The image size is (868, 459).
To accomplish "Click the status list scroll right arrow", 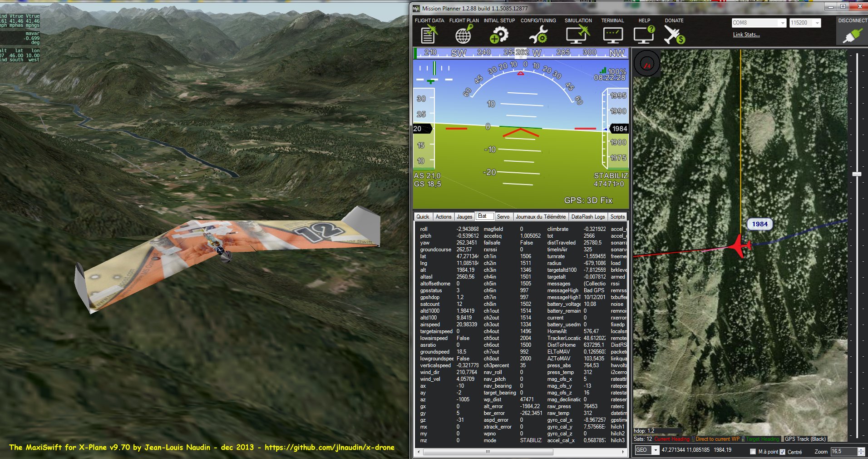I will click(623, 452).
